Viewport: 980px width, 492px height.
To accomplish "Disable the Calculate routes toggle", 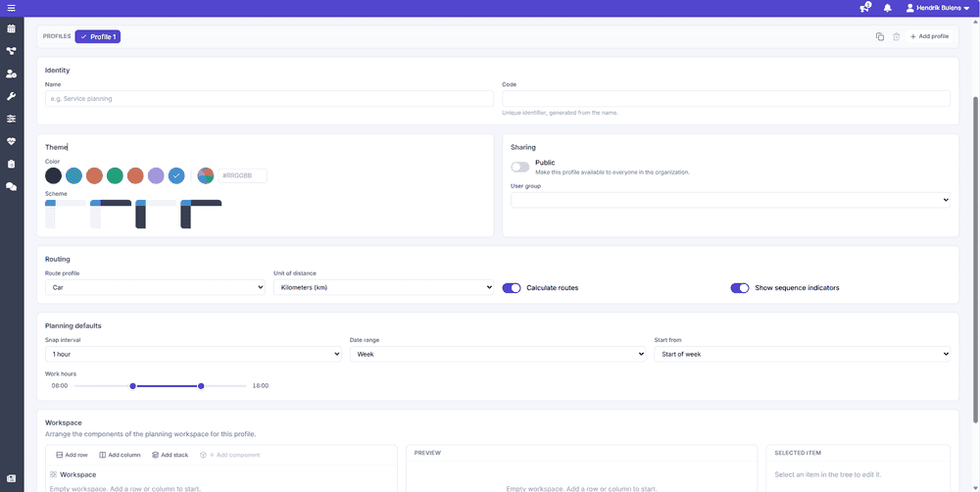I will (512, 288).
